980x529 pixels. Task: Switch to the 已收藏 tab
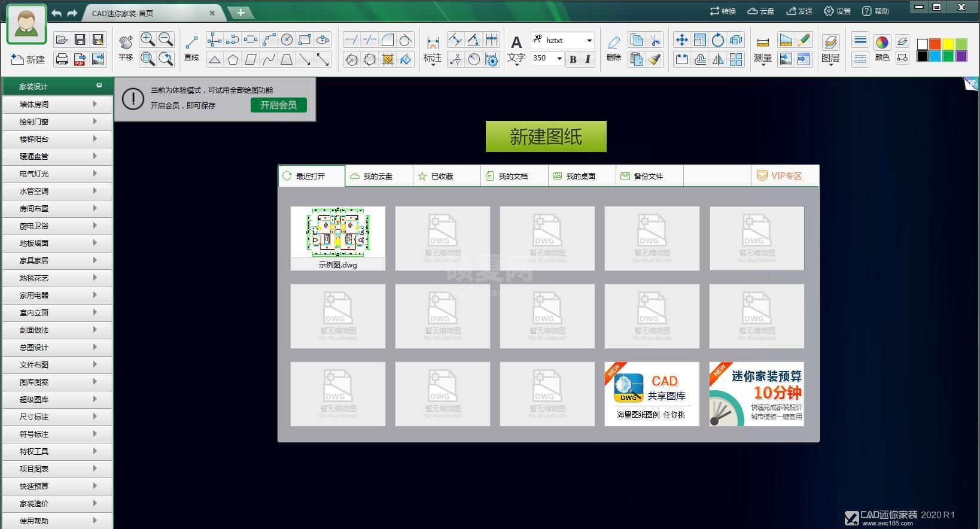[x=447, y=176]
